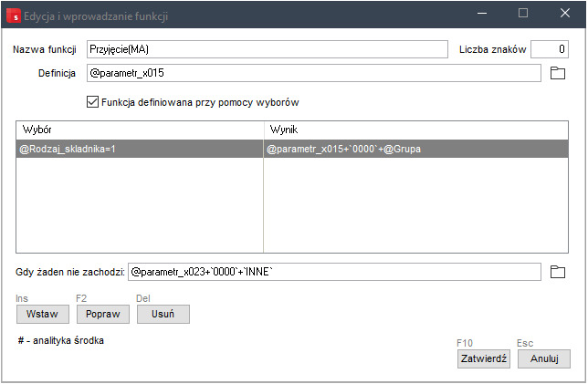Screen dimensions: 588x384
Task: Click the Wstaw button
Action: tap(43, 314)
